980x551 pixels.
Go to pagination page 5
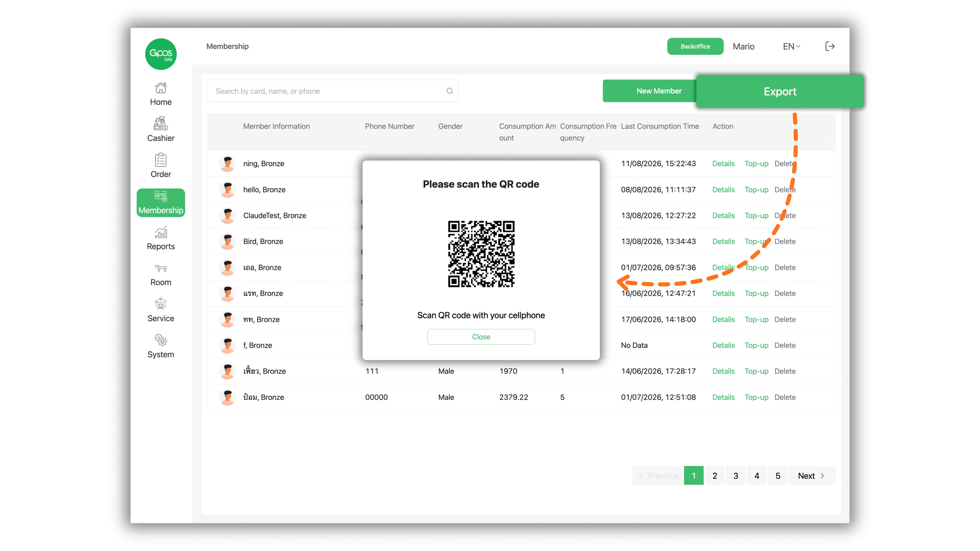click(x=778, y=476)
